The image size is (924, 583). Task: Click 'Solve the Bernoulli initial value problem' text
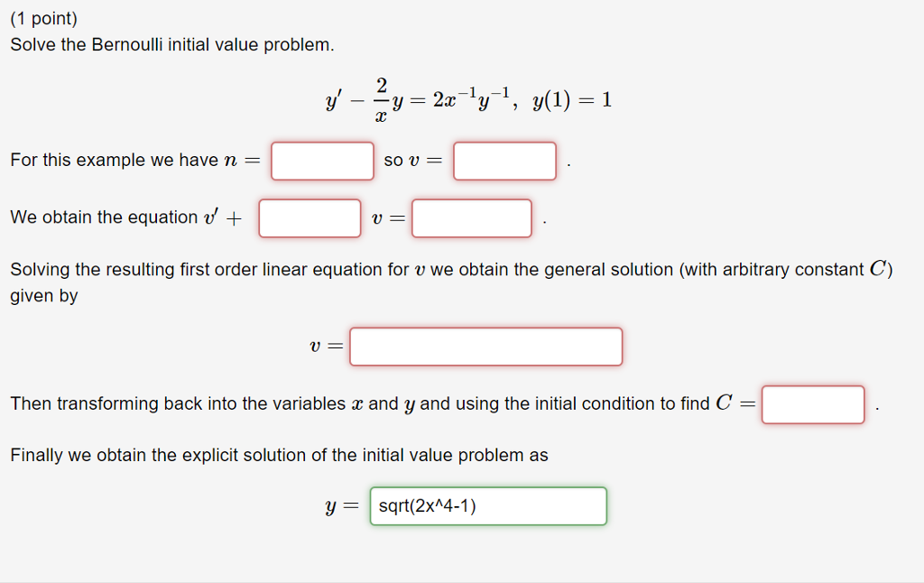pyautogui.click(x=171, y=44)
